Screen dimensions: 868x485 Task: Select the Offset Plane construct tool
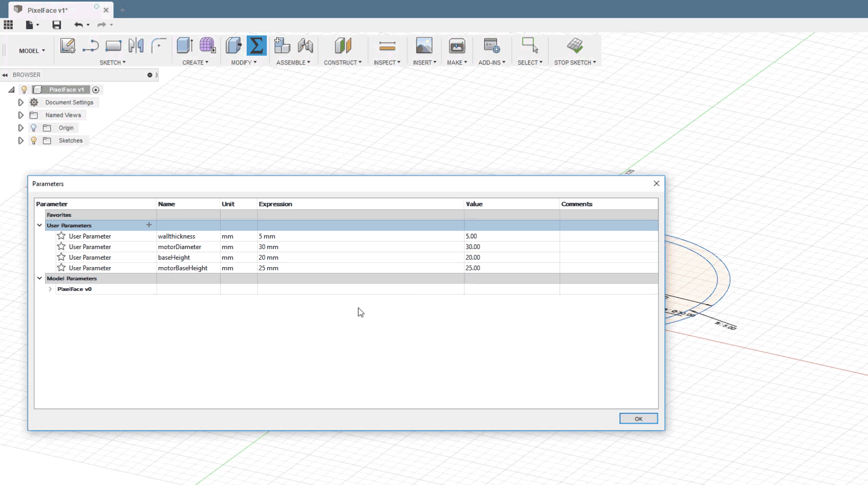pyautogui.click(x=343, y=45)
